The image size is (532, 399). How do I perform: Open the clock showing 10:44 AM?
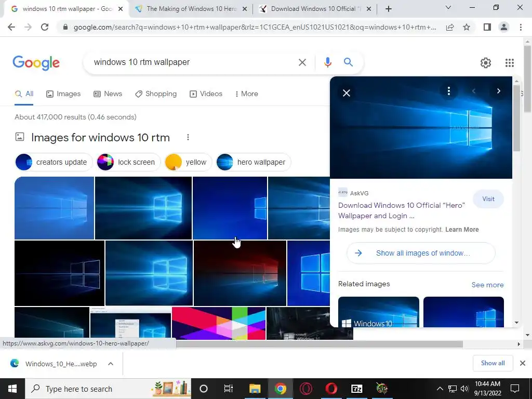(x=488, y=389)
